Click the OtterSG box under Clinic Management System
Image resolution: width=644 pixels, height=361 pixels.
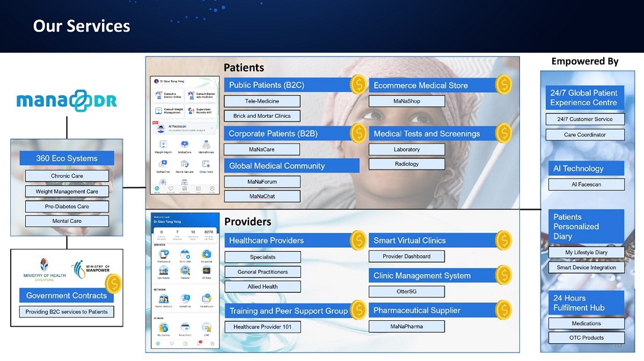406,291
